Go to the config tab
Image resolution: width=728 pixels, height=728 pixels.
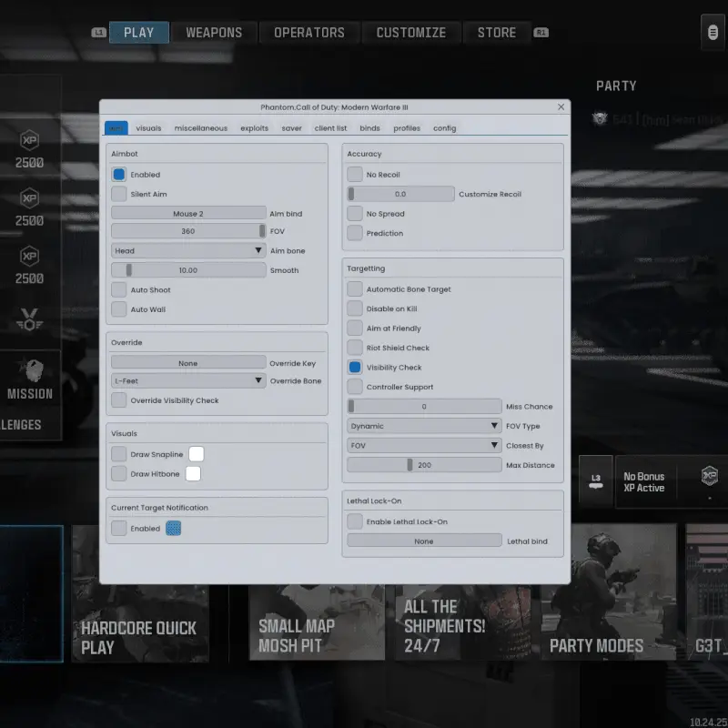click(445, 128)
